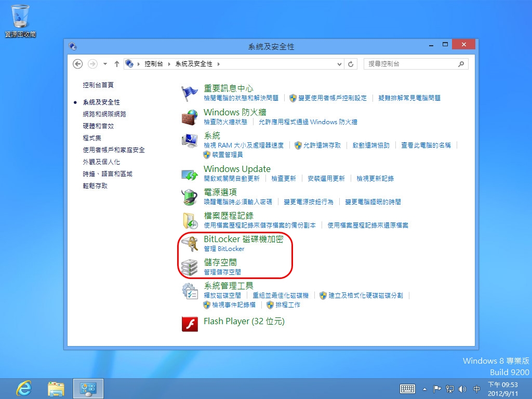Open the Recycle Bin desktop icon
This screenshot has height=399, width=532.
point(20,20)
